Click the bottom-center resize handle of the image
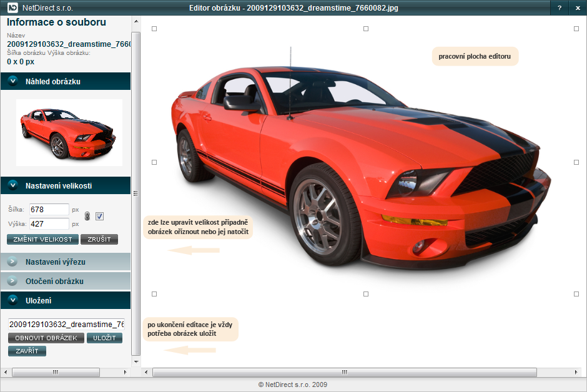This screenshot has height=392, width=587. (366, 294)
